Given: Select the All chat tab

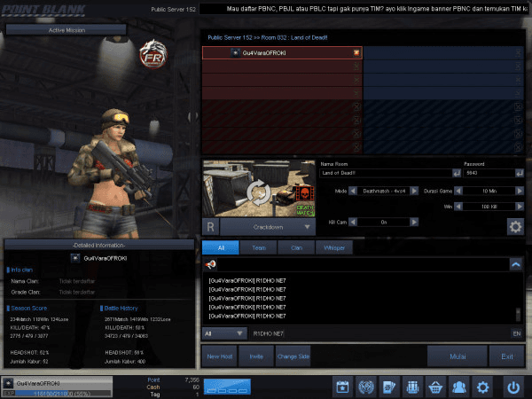Looking at the screenshot, I should point(221,247).
